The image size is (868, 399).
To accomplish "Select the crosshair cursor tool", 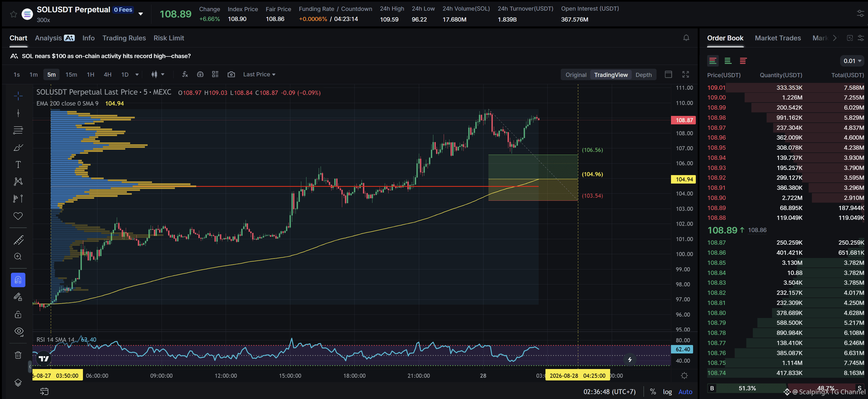I will coord(18,96).
